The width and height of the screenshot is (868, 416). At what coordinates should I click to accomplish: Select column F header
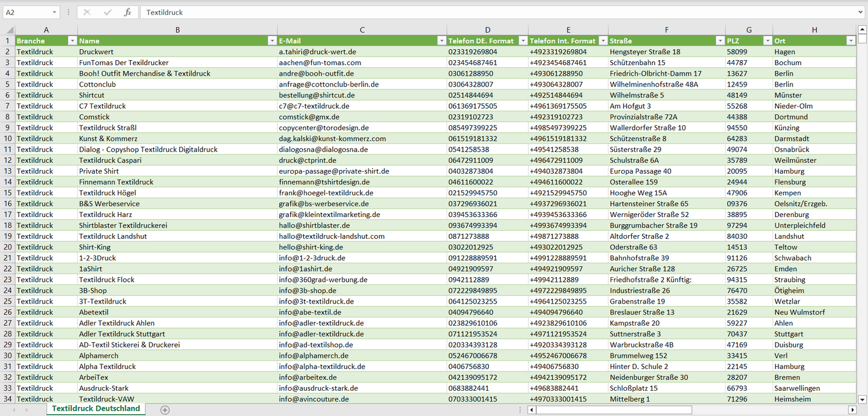pyautogui.click(x=666, y=30)
